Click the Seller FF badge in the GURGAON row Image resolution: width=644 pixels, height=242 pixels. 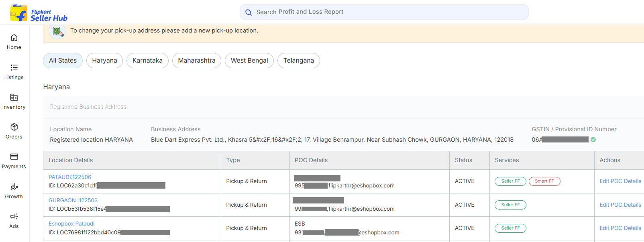pyautogui.click(x=510, y=205)
